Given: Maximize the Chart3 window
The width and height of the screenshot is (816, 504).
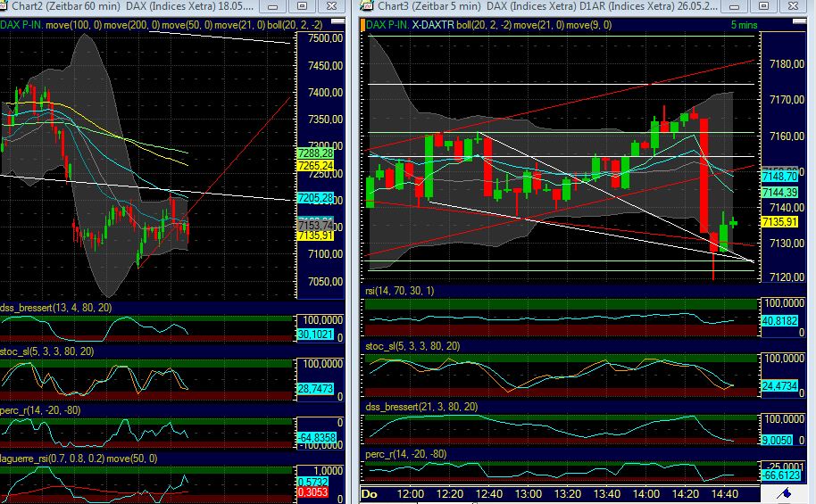Looking at the screenshot, I should point(763,6).
